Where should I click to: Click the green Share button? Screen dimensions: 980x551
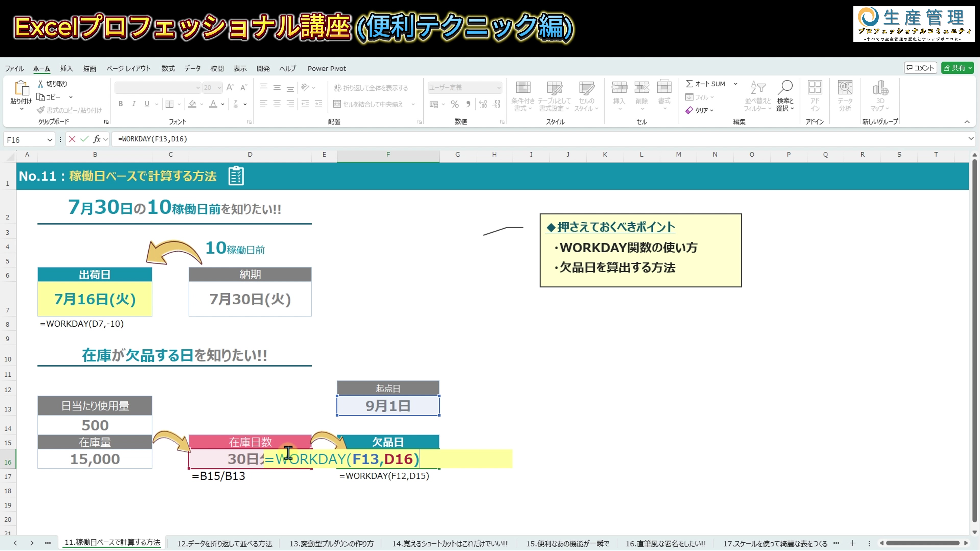point(958,68)
